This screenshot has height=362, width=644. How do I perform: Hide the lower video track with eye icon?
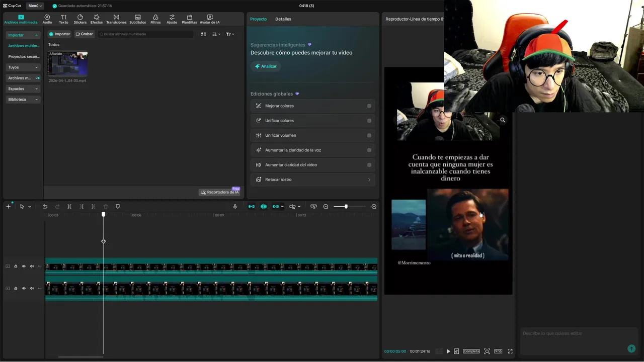(x=24, y=289)
